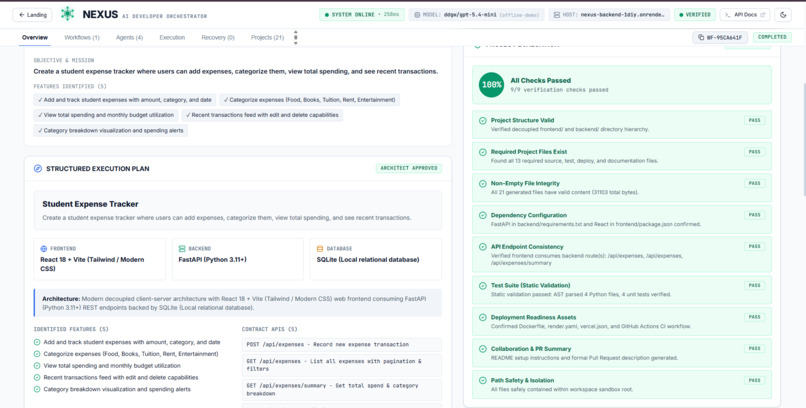Click PASS badge for Dependency Configuration

tap(755, 215)
